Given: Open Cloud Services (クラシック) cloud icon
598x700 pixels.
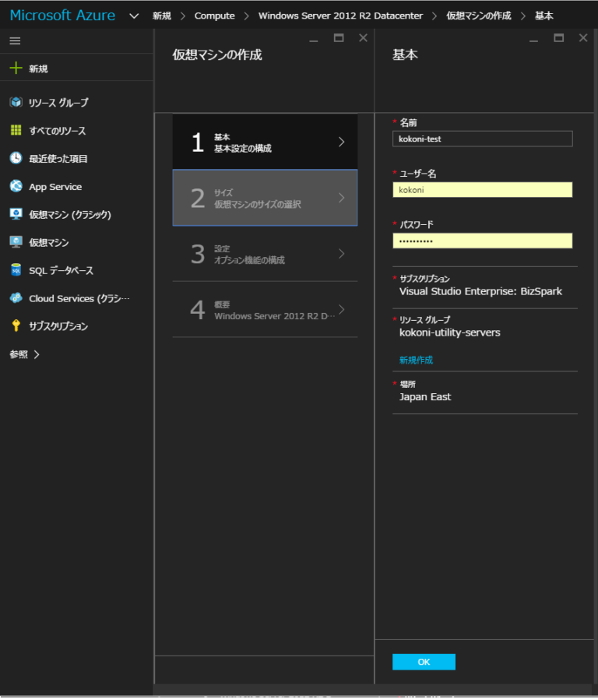Looking at the screenshot, I should click(16, 297).
